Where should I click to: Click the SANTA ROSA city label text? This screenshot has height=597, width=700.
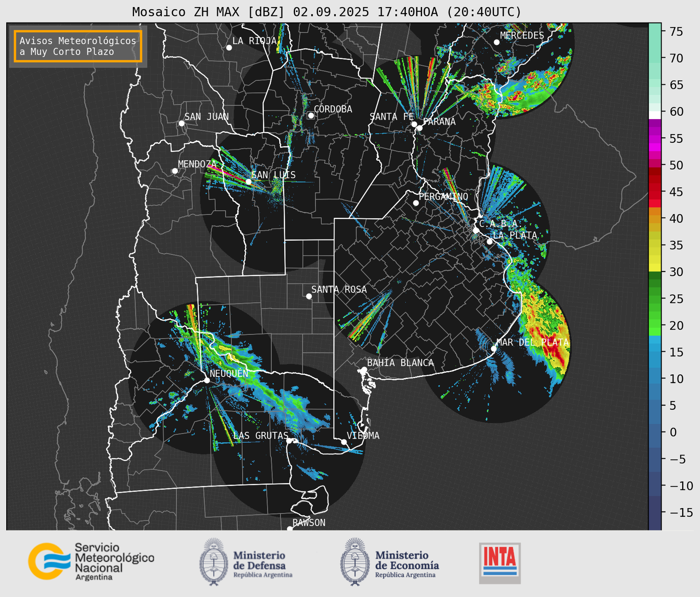[339, 289]
